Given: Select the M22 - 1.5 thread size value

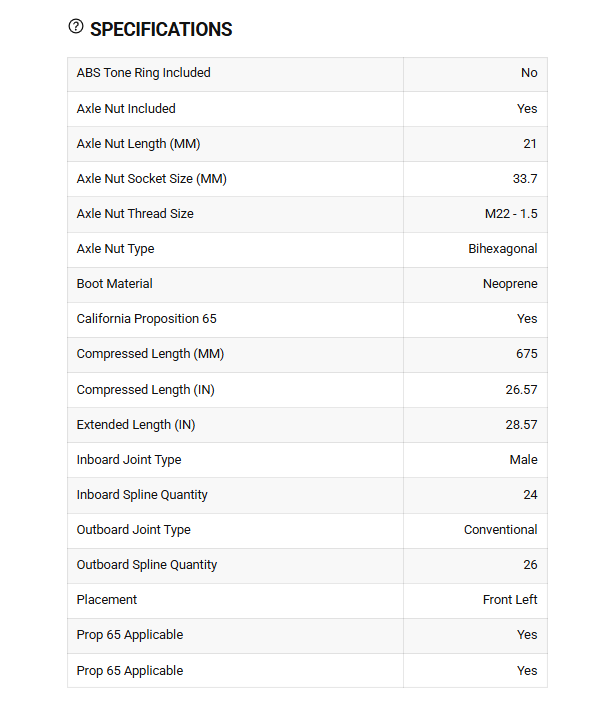Looking at the screenshot, I should (511, 214).
